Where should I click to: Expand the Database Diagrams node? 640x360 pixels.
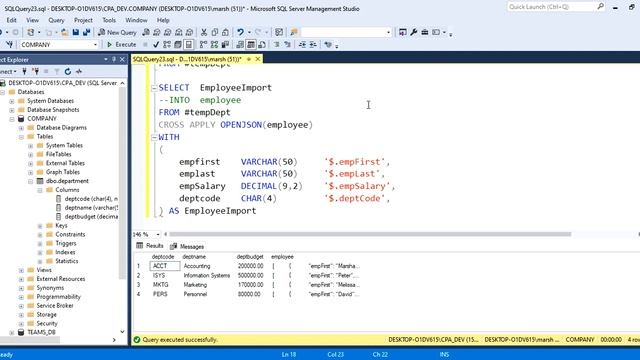pyautogui.click(x=21, y=128)
